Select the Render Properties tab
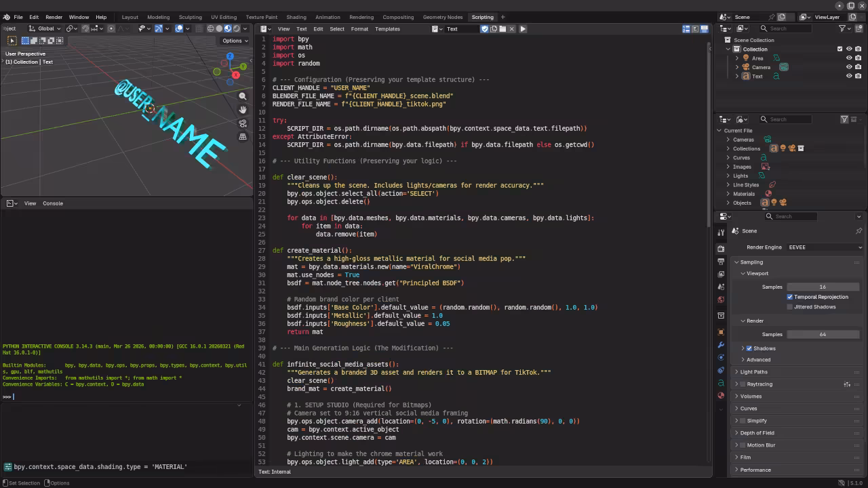868x488 pixels. (721, 249)
